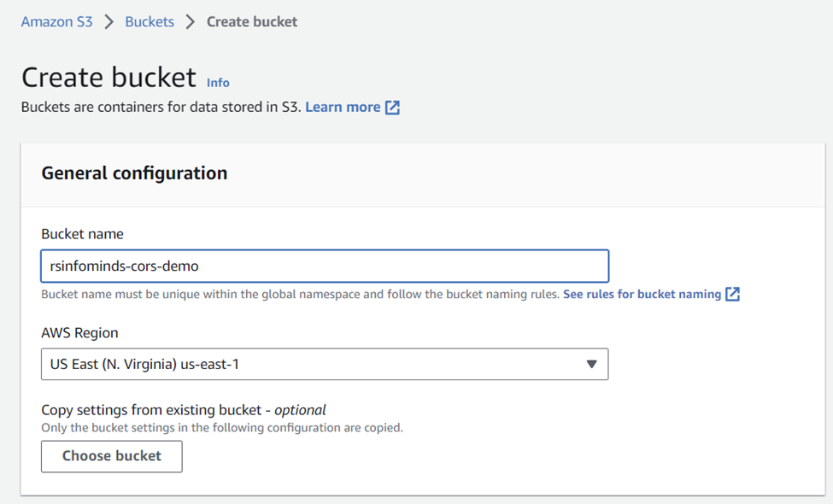Open See rules for bucket naming link
833x504 pixels.
642,294
